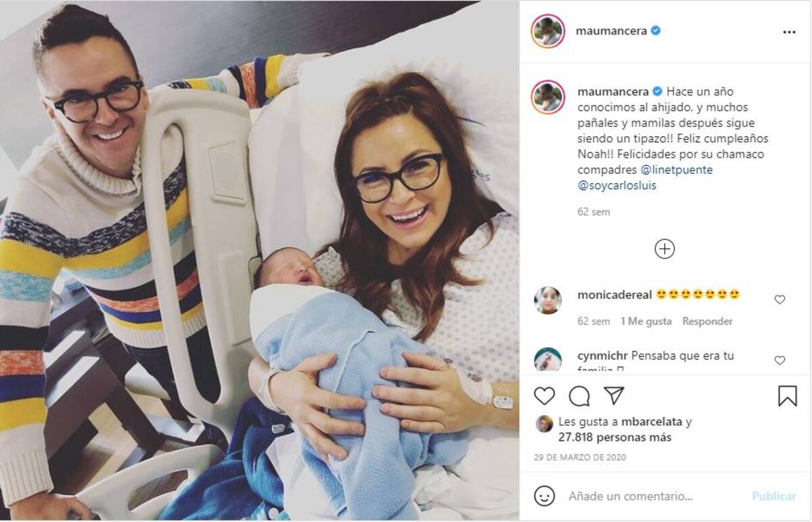Click the Publicar button
The image size is (812, 522).
773,496
